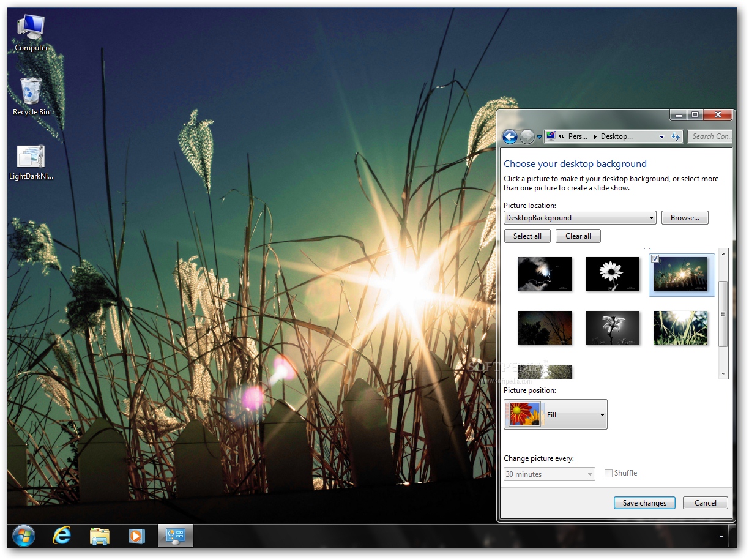Click the Desktop... breadcrumb segment
This screenshot has height=560, width=749.
click(x=617, y=136)
